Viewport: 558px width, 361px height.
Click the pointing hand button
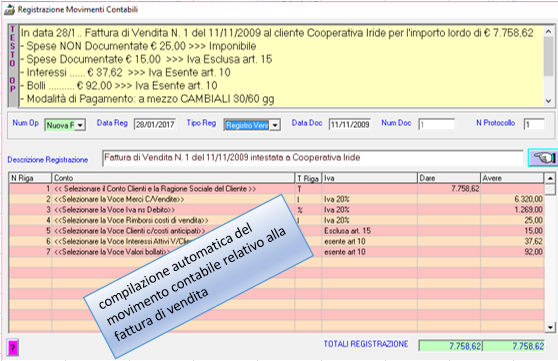[543, 158]
